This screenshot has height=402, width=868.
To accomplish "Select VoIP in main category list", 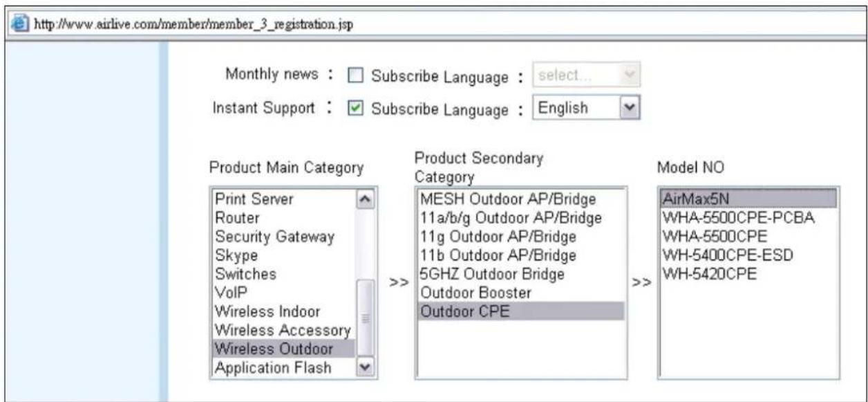I will tap(284, 293).
